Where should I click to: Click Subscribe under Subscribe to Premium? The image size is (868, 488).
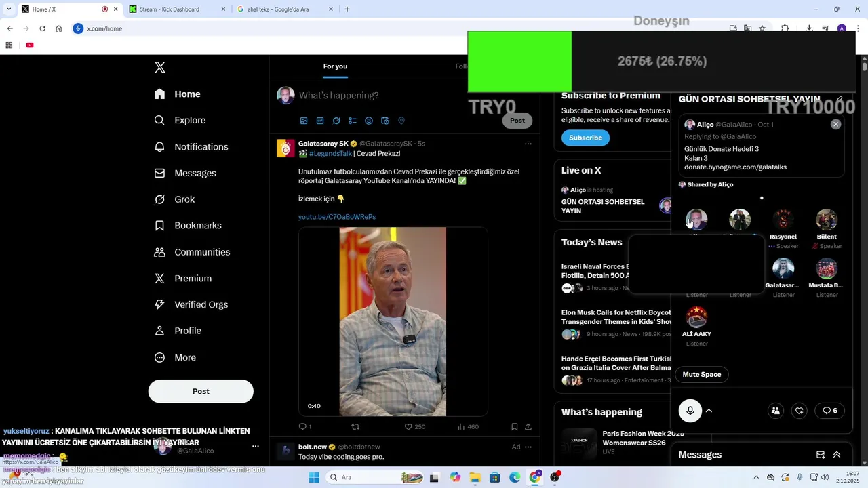(585, 138)
